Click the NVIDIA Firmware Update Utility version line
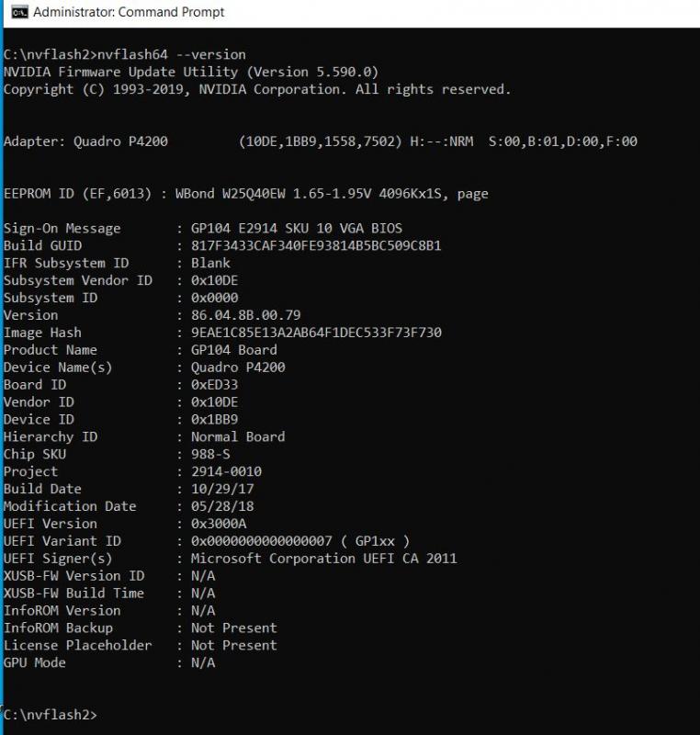The height and width of the screenshot is (735, 700). click(x=191, y=73)
